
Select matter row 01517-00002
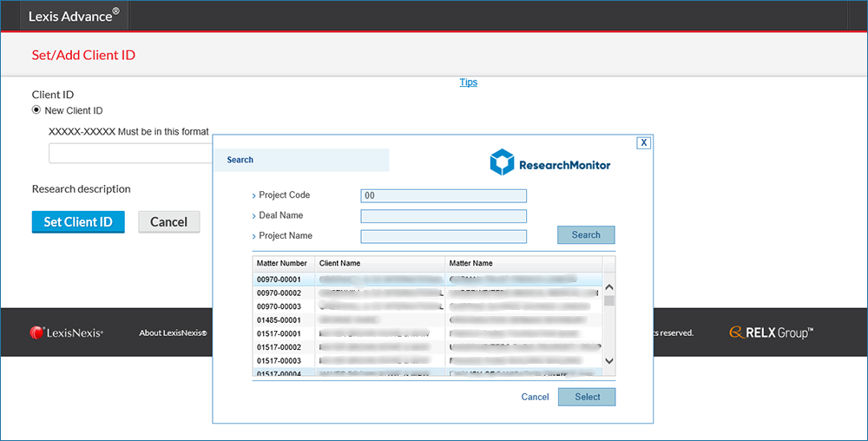[x=428, y=347]
